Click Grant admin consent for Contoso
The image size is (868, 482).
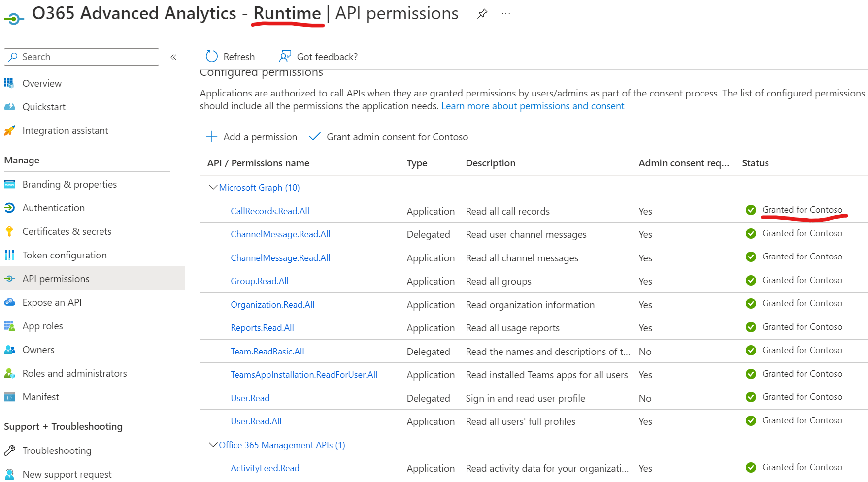[388, 137]
